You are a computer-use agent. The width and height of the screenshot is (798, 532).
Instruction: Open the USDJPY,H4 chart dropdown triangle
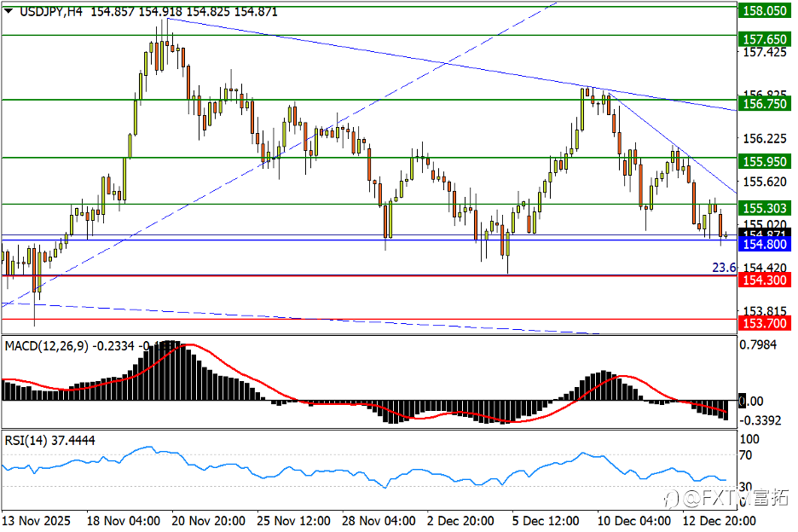pyautogui.click(x=9, y=11)
